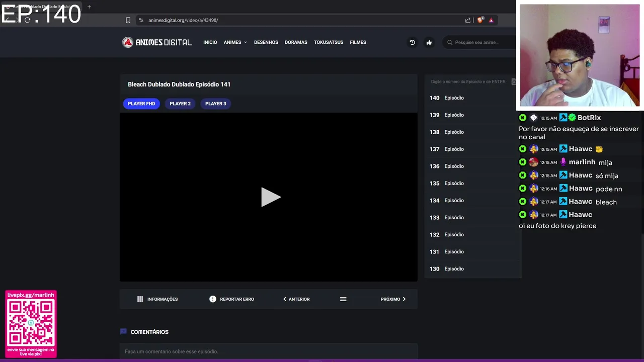Image resolution: width=644 pixels, height=362 pixels.
Task: Switch to Player 2
Action: pyautogui.click(x=180, y=104)
